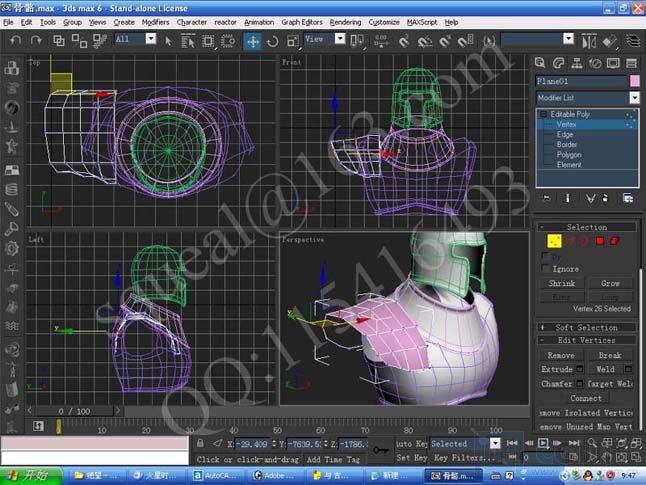This screenshot has height=485, width=646.
Task: Click the Weld button
Action: coord(605,369)
